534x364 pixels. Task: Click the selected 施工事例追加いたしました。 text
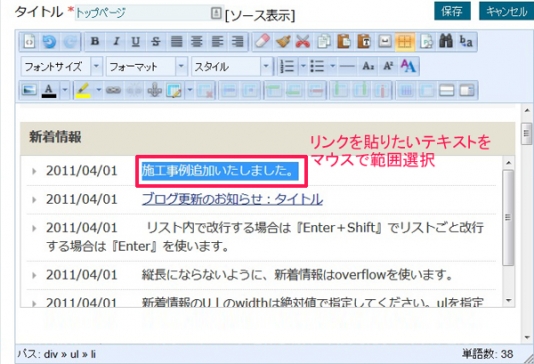click(x=220, y=171)
